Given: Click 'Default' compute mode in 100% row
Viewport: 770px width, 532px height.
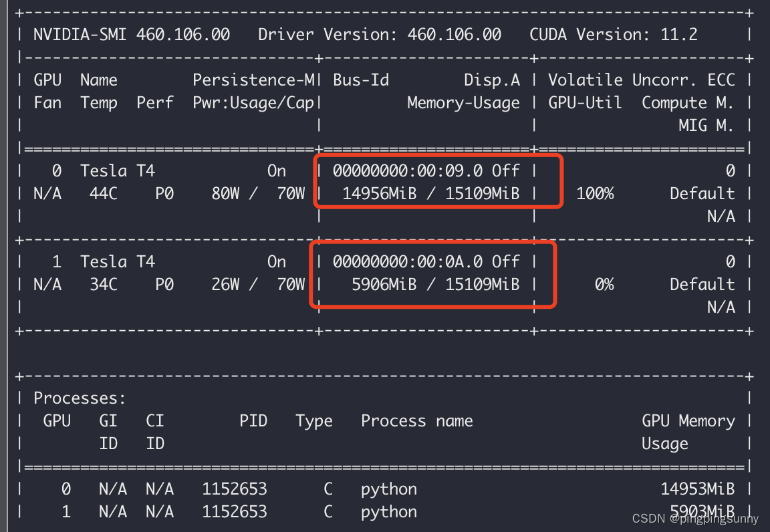Looking at the screenshot, I should pos(702,194).
